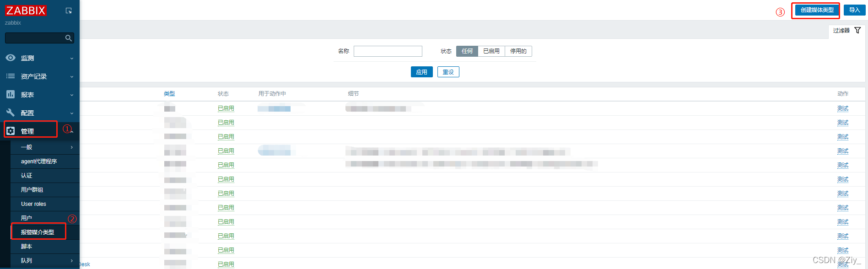Image resolution: width=868 pixels, height=269 pixels.
Task: Toggle the 过滤器 filter tab
Action: click(847, 31)
